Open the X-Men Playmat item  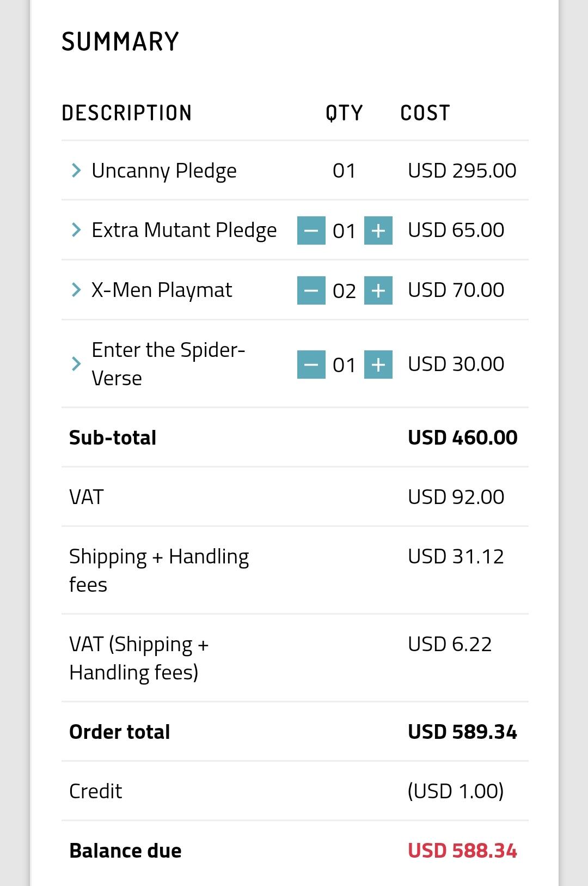(162, 290)
